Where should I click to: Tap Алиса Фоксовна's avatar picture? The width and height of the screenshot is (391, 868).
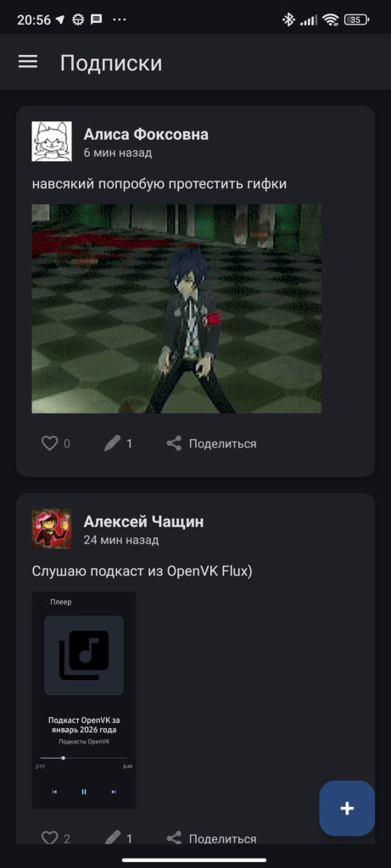click(x=52, y=142)
